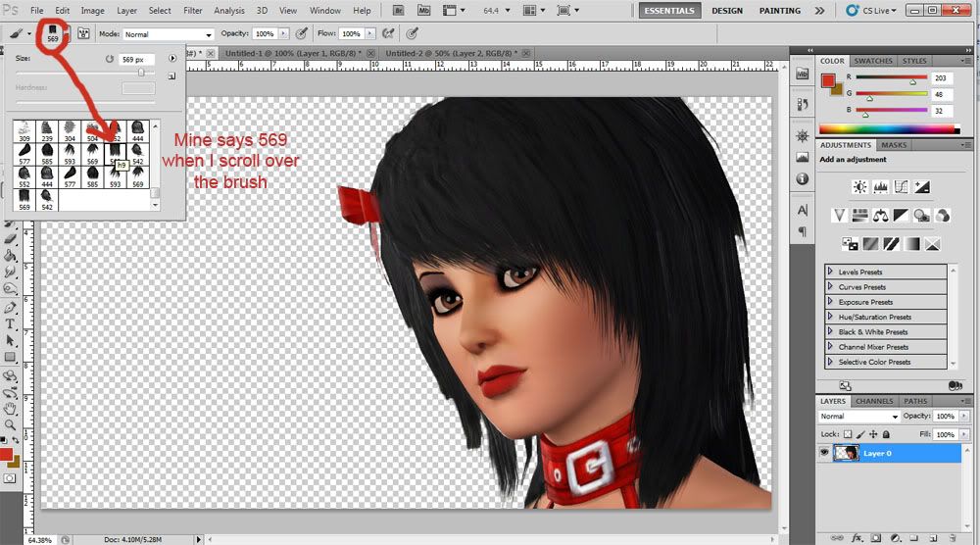The height and width of the screenshot is (545, 980).
Task: Add a Channel Mixer adjustment
Action: [x=942, y=216]
